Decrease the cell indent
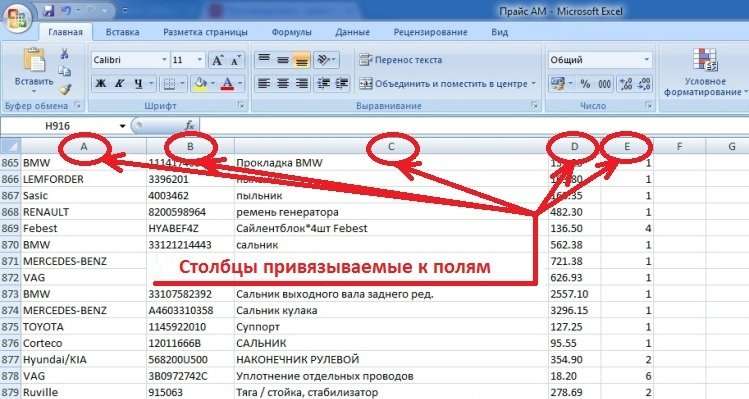Image resolution: width=749 pixels, height=399 pixels. [x=323, y=84]
